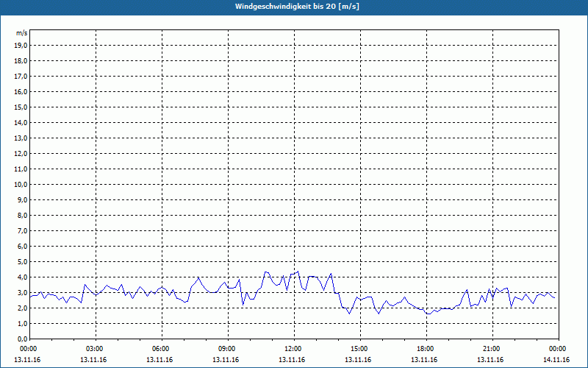Click the '13.11.16' date beneath 12:00
Screen dimensions: 588x368
click(292, 360)
